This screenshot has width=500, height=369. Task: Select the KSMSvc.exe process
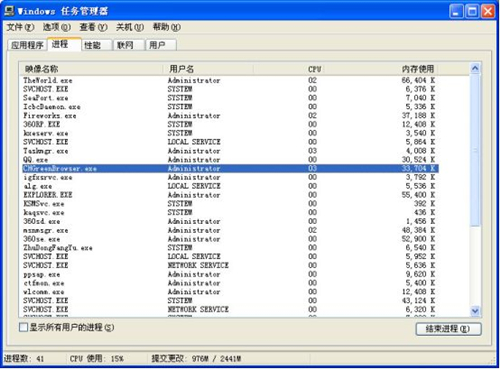tap(229, 204)
